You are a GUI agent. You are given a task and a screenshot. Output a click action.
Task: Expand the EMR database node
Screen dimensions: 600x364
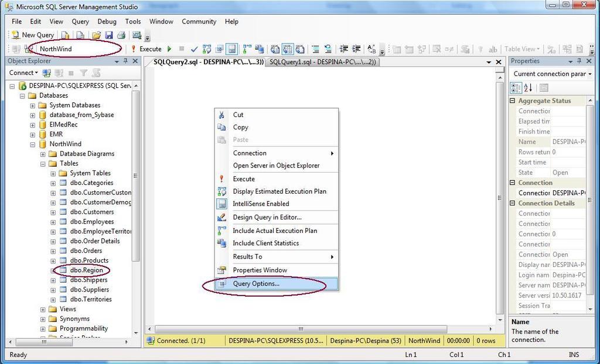(33, 135)
